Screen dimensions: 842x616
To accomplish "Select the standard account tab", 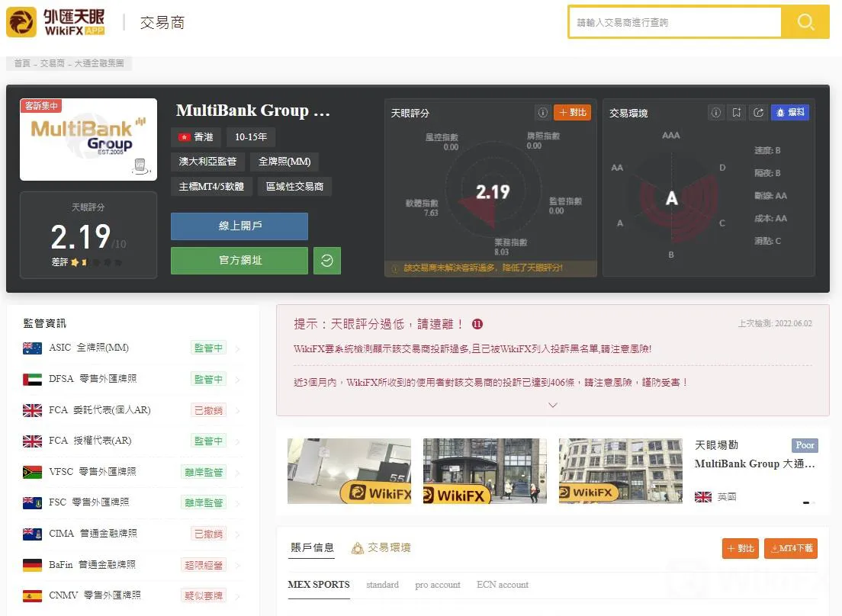I will (382, 585).
